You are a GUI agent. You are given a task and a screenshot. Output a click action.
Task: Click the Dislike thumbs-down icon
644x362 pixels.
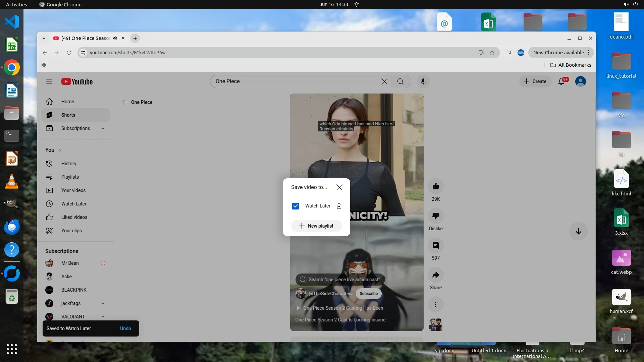click(435, 216)
